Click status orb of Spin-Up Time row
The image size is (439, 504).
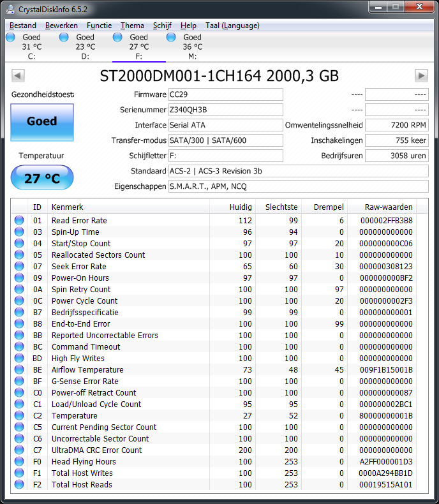point(19,232)
